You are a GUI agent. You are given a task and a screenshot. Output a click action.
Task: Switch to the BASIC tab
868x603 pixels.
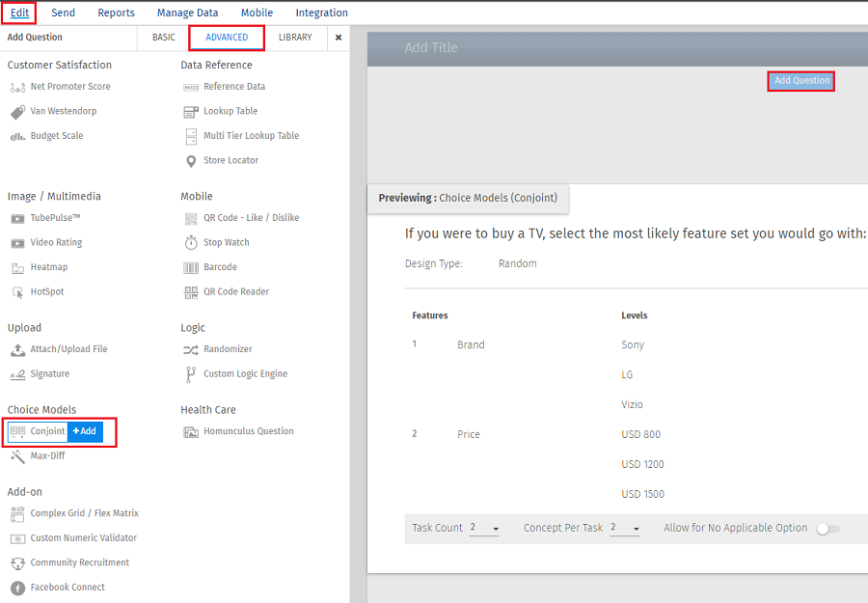(164, 38)
